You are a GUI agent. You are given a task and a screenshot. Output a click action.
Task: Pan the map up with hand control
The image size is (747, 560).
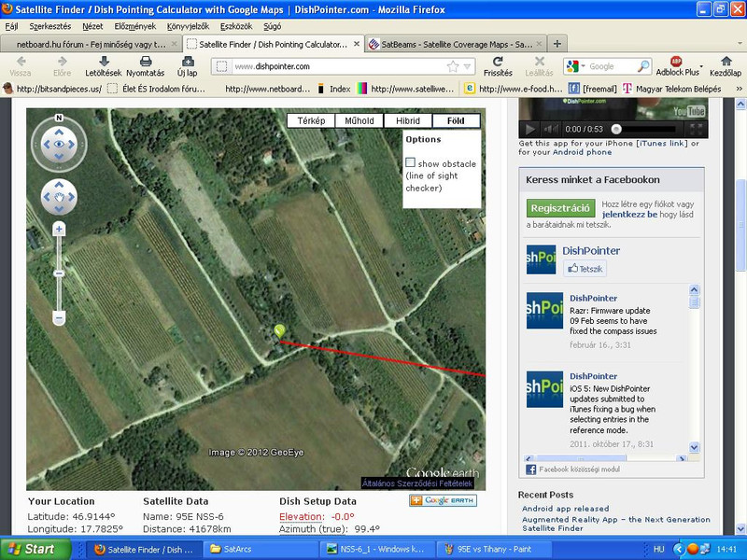click(x=59, y=185)
